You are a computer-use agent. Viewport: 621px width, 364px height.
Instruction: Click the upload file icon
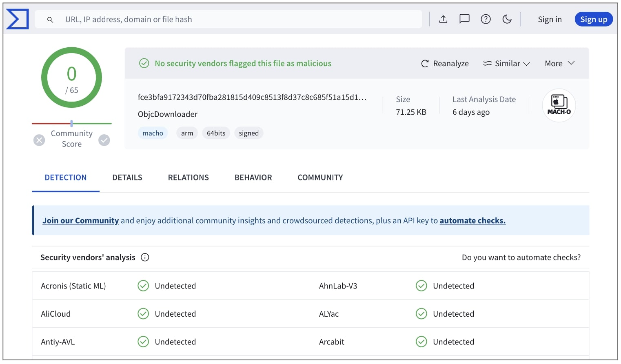[443, 19]
